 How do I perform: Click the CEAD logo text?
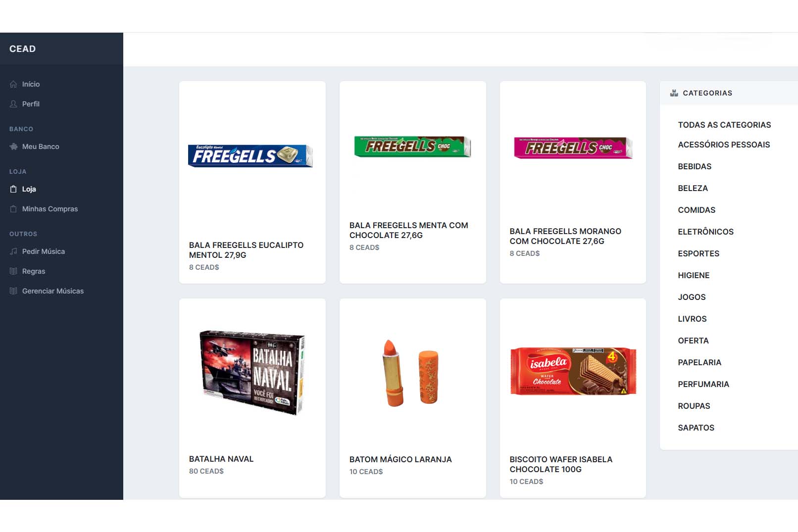[x=22, y=49]
